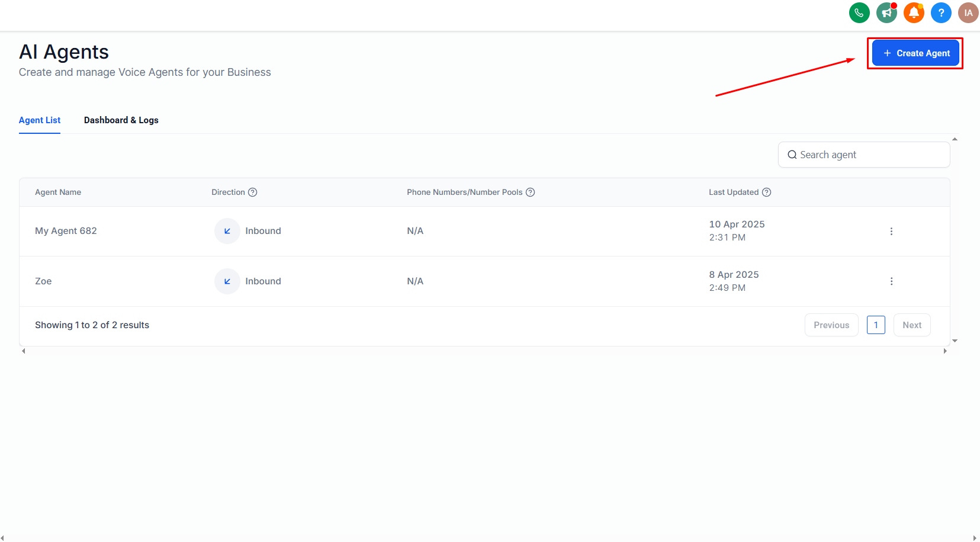Click the Direction column info icon
The image size is (980, 542).
(x=252, y=193)
